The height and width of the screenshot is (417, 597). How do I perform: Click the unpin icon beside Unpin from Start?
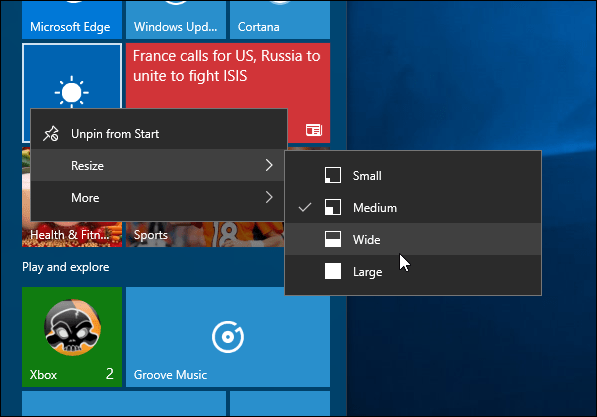point(51,134)
